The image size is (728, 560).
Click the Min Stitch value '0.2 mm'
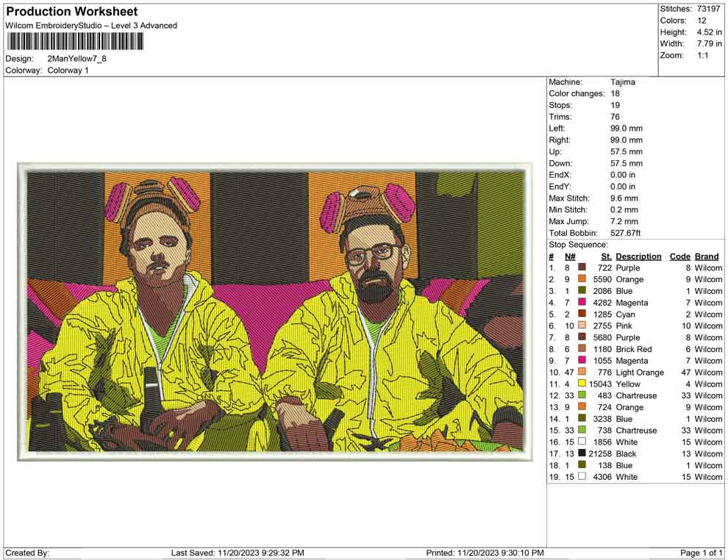pos(624,209)
